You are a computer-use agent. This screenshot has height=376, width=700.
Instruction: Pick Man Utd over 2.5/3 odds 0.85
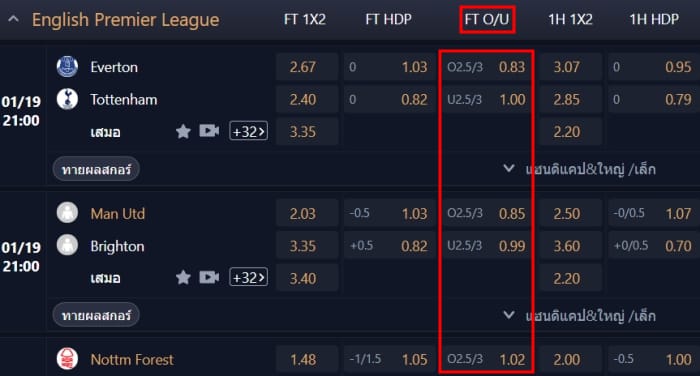point(487,213)
